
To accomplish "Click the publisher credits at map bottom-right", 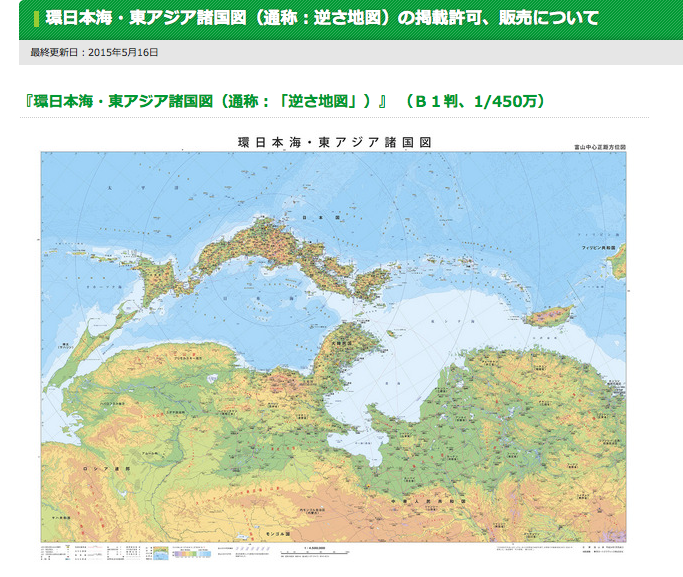I will tap(600, 552).
